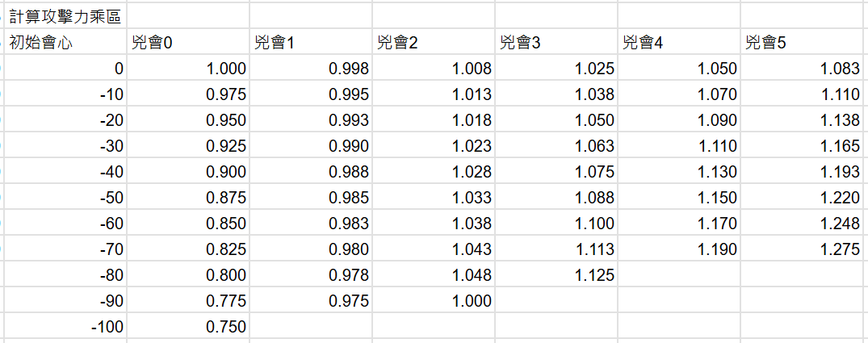
Task: Click the 兇會2 header cell
Action: (434, 42)
